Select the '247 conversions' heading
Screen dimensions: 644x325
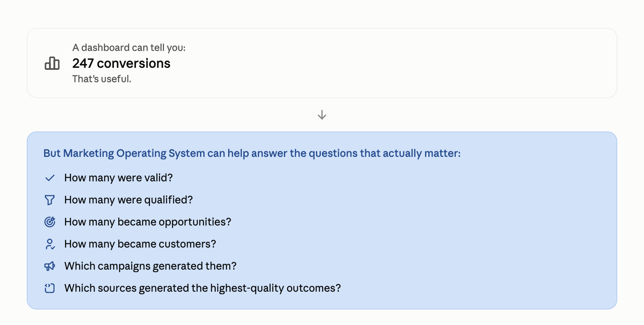(121, 63)
